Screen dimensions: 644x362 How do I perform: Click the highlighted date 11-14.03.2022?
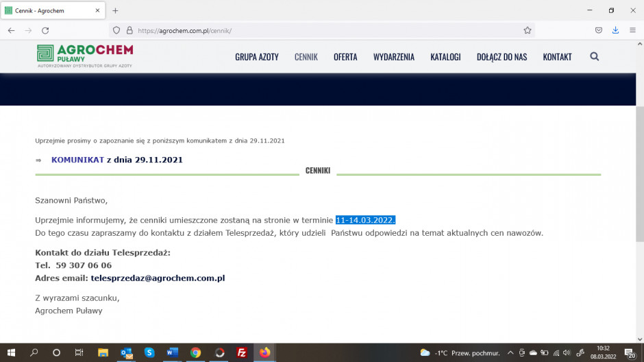[x=366, y=220]
